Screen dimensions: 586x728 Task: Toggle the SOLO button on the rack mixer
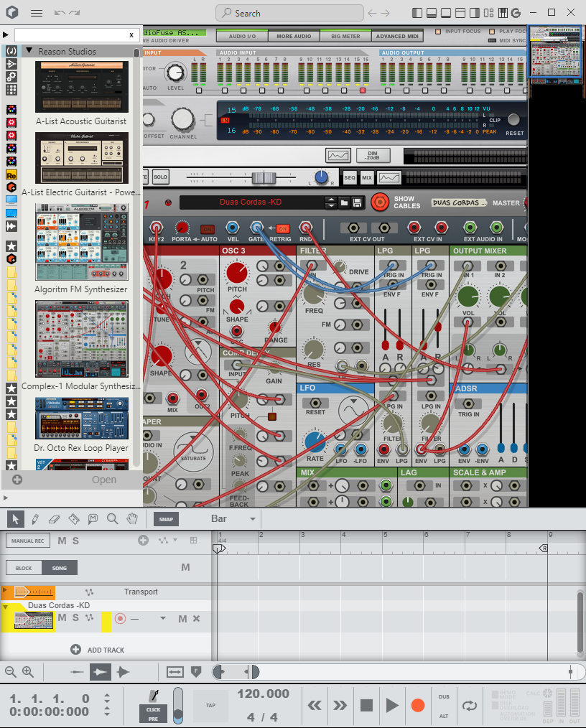160,177
